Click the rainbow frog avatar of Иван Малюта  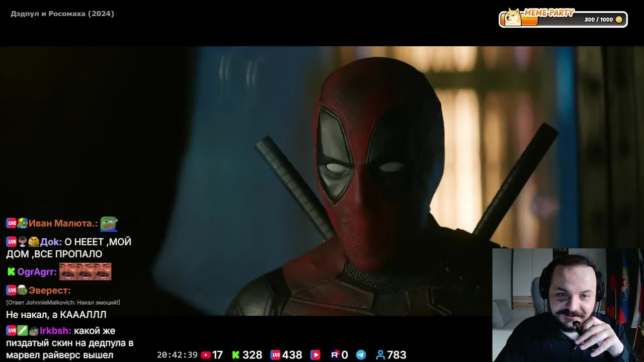[23, 223]
